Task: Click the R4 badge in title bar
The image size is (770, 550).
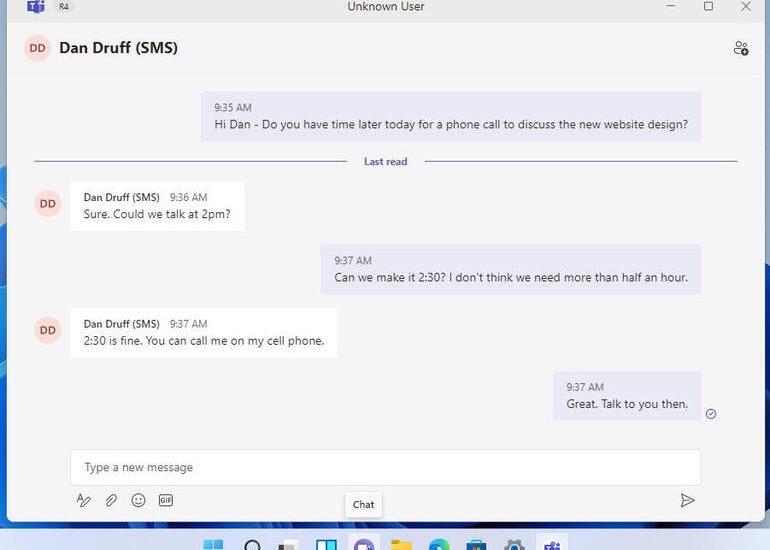Action: click(64, 6)
